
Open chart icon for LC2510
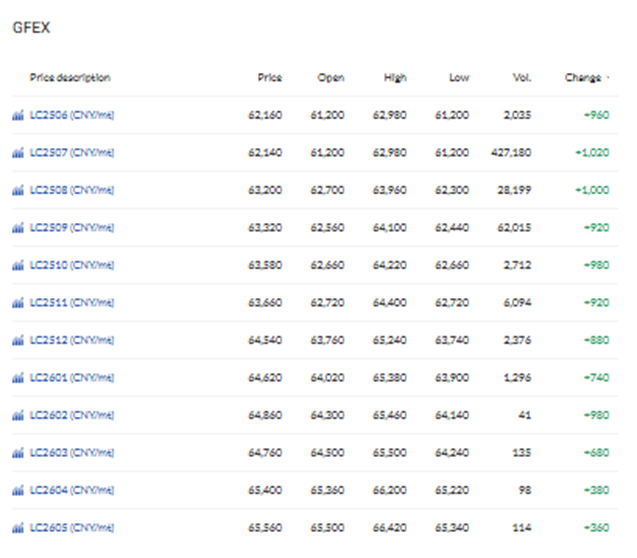(18, 265)
